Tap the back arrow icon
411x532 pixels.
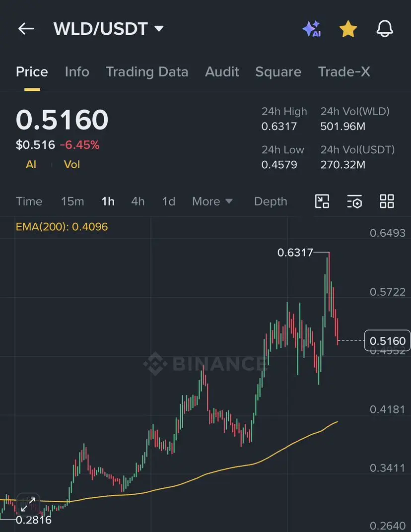pyautogui.click(x=26, y=28)
